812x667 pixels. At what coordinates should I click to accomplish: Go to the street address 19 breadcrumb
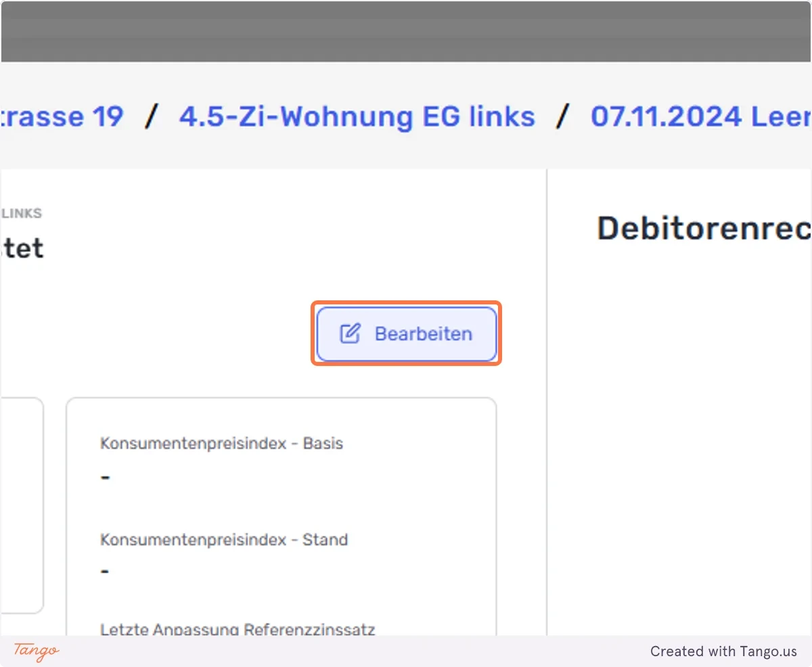click(62, 116)
